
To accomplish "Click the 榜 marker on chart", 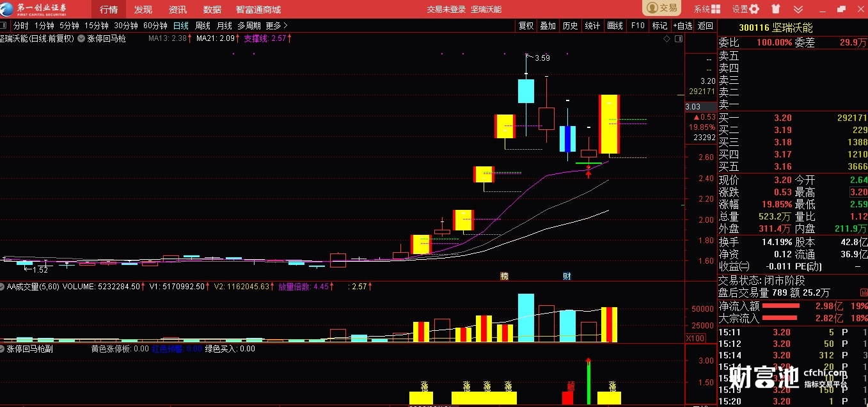I will [x=504, y=276].
